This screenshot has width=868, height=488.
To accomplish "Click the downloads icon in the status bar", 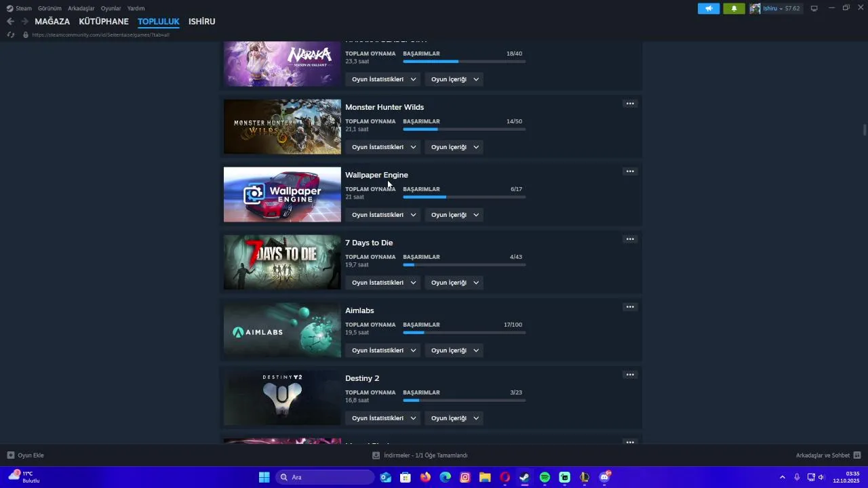I will click(x=376, y=455).
